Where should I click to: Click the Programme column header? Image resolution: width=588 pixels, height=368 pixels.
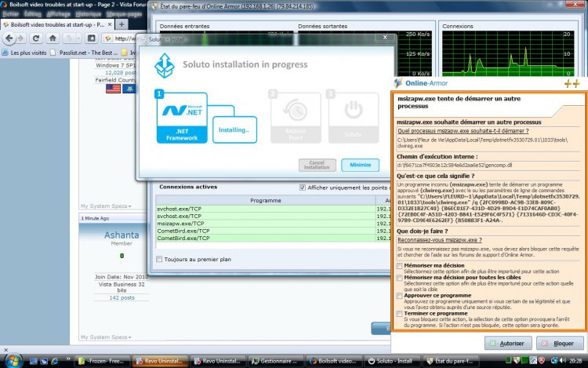point(266,201)
